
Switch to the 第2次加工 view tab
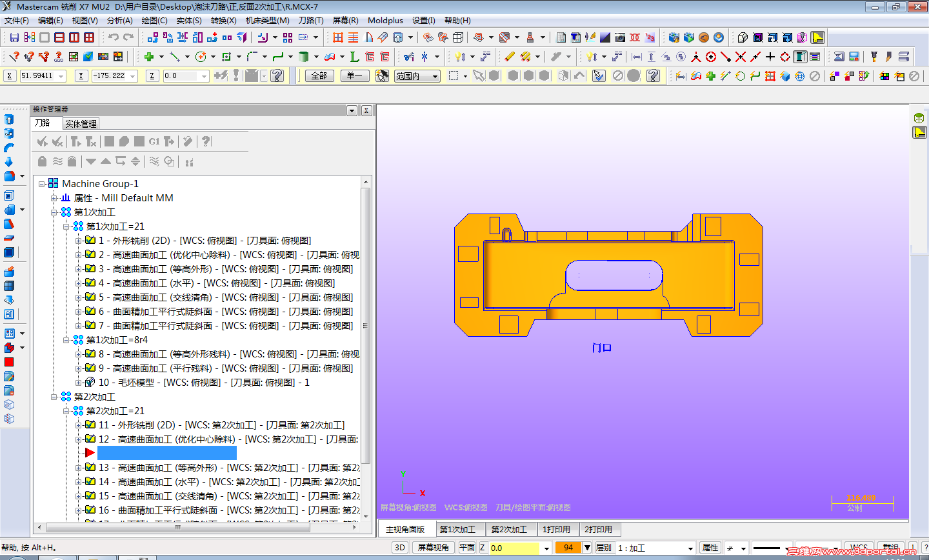(509, 529)
